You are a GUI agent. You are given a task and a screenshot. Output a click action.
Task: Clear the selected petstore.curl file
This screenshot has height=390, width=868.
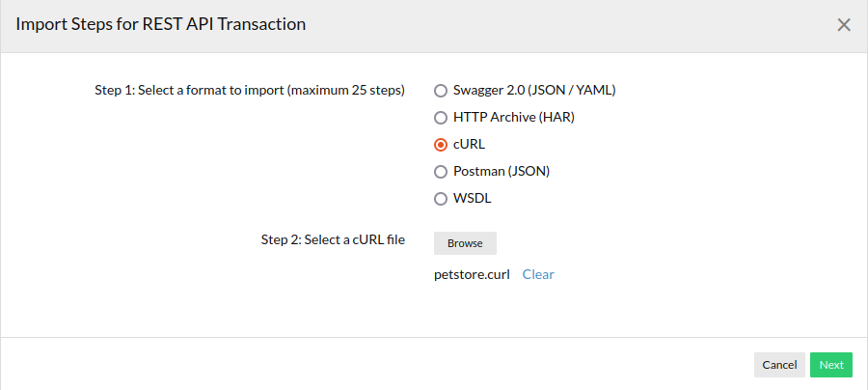click(x=538, y=274)
